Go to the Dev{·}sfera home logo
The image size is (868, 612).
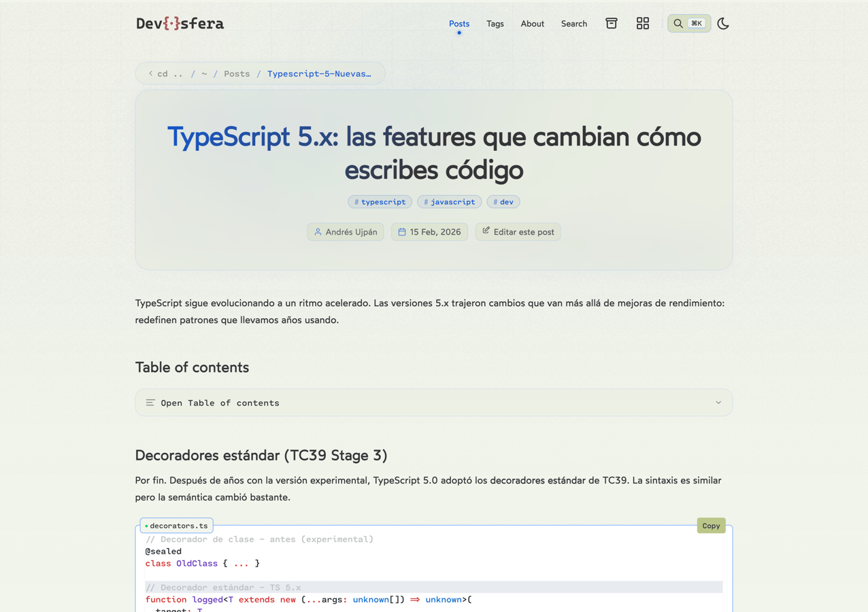[x=180, y=23]
